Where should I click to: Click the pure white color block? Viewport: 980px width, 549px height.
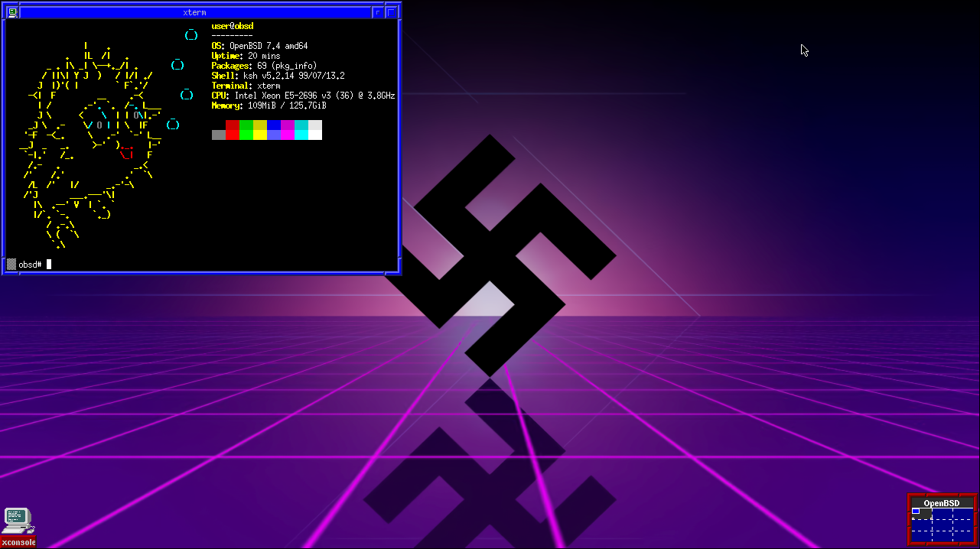315,135
